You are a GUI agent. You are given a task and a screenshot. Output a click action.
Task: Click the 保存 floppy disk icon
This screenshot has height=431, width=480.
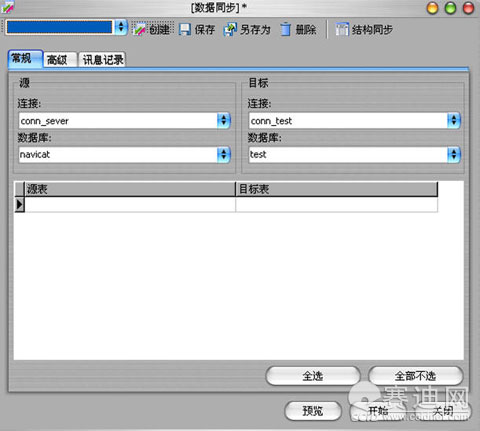(x=185, y=30)
